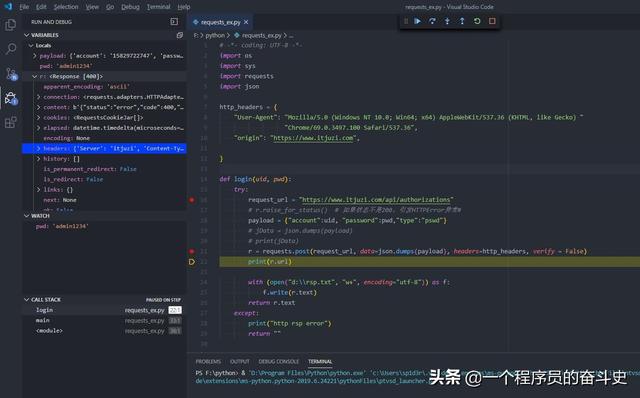Collapse the Locals scope
Image resolution: width=640 pixels, height=398 pixels.
pos(31,46)
